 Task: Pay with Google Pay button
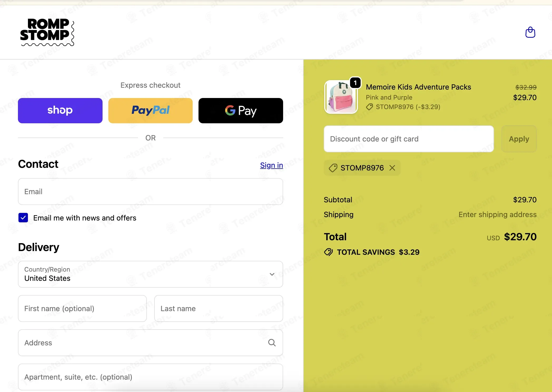(x=241, y=111)
